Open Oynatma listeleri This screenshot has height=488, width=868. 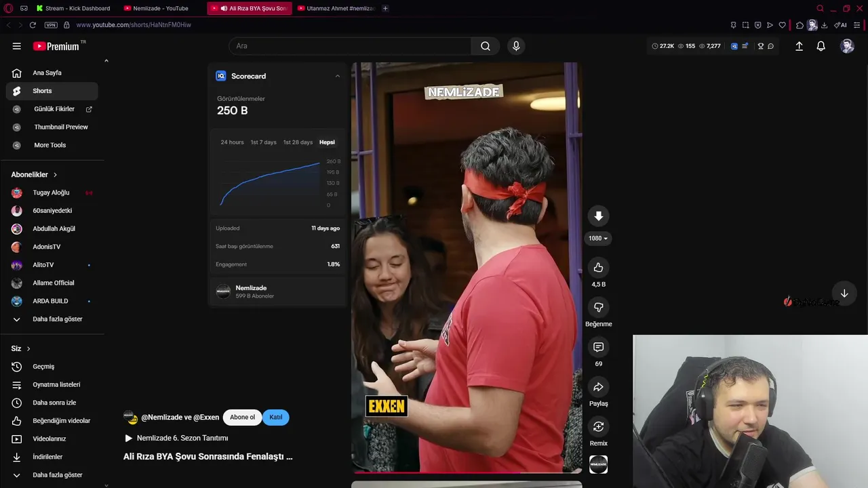pos(52,384)
